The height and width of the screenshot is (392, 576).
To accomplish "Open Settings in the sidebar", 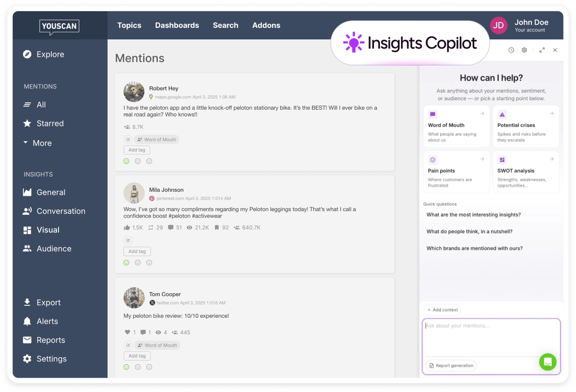I will [45, 359].
